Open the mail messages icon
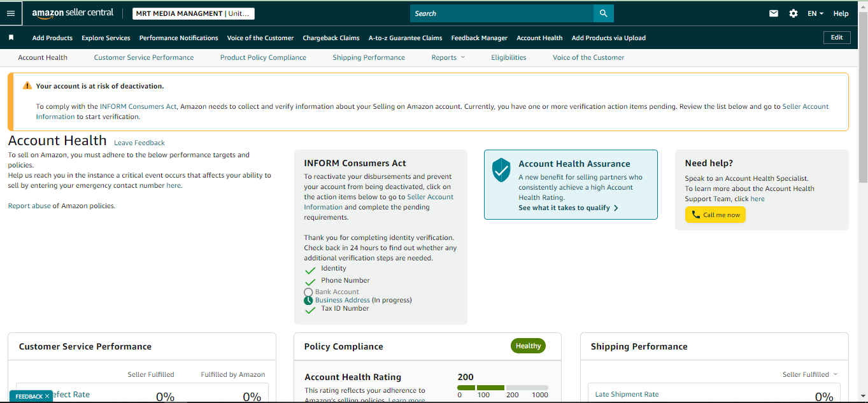Screen dimensions: 868x403 (774, 13)
